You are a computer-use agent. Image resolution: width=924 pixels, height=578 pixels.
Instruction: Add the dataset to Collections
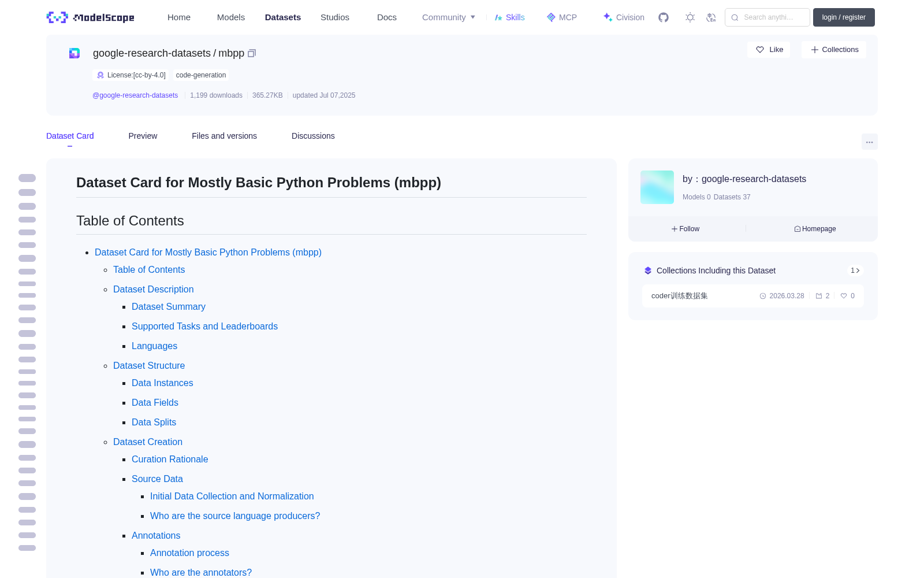[x=834, y=50]
